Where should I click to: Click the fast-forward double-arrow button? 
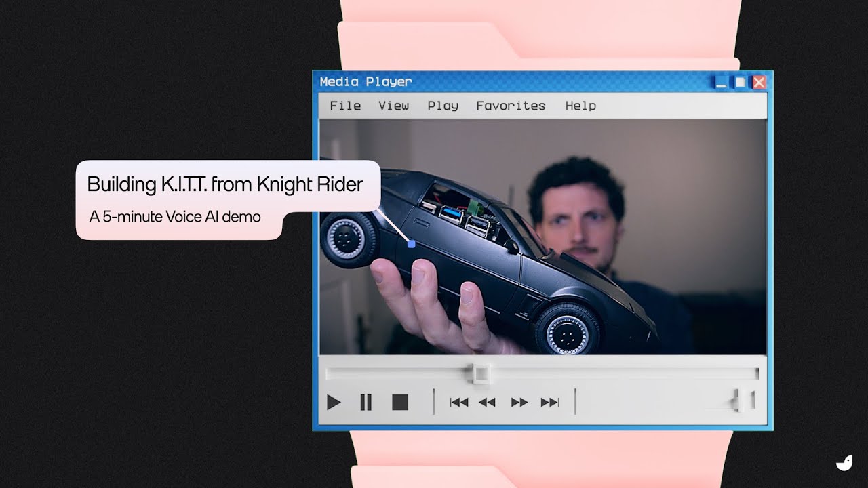519,403
